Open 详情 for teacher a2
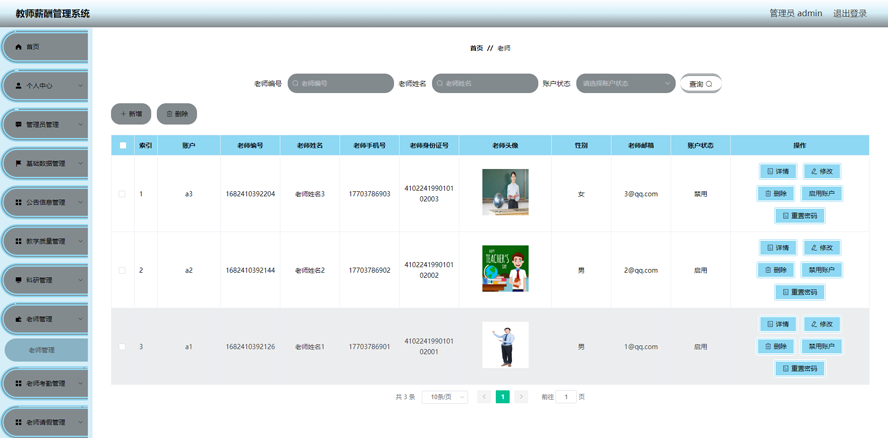888x438 pixels. click(778, 248)
